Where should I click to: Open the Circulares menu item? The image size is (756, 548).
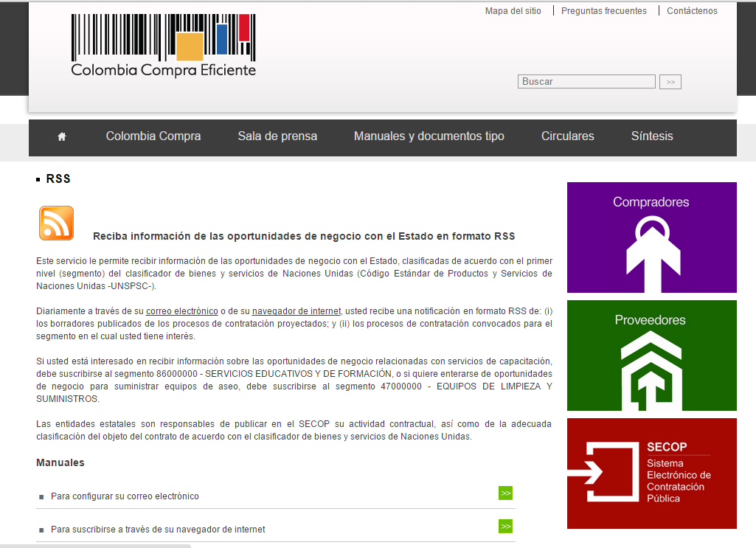click(x=567, y=136)
